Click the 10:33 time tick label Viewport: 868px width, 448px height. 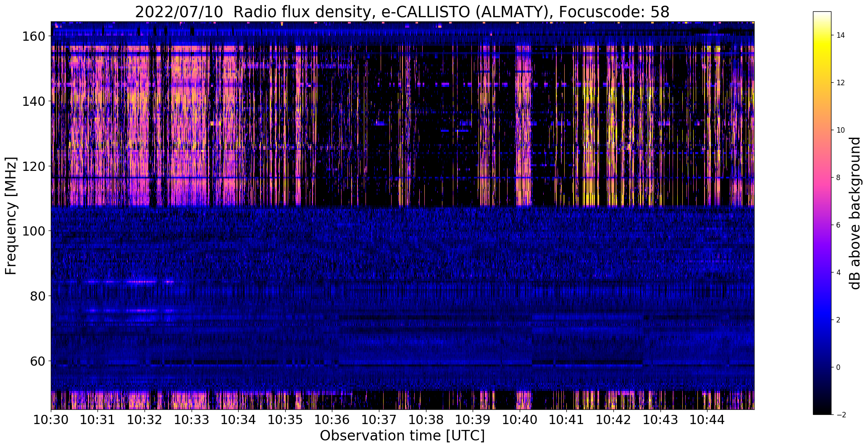click(x=192, y=419)
